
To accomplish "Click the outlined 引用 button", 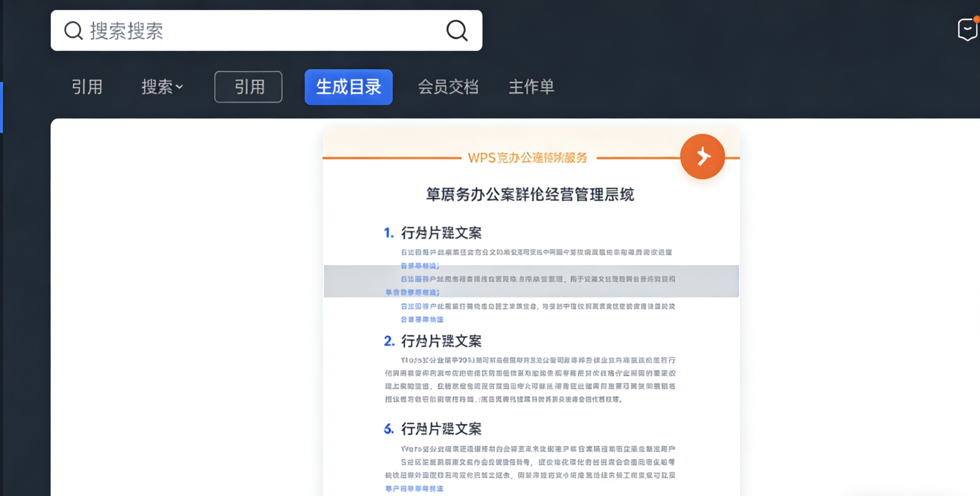I will coord(248,87).
